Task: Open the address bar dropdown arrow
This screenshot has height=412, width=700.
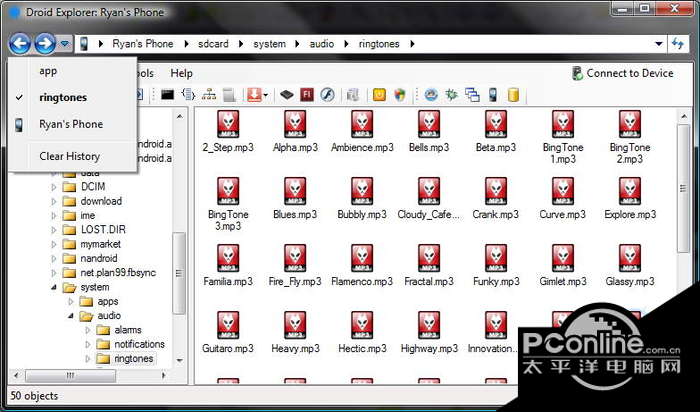Action: pyautogui.click(x=658, y=44)
